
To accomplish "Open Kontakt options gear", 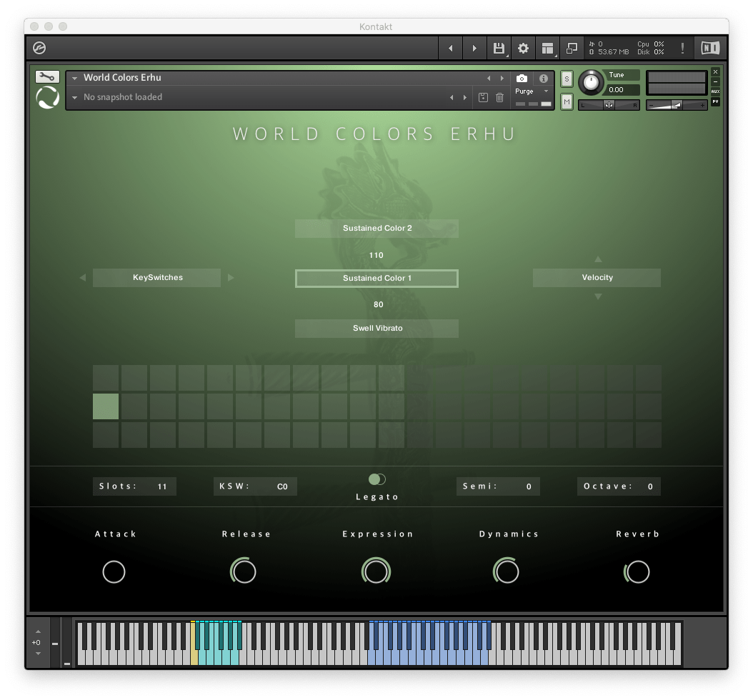I will pos(523,48).
